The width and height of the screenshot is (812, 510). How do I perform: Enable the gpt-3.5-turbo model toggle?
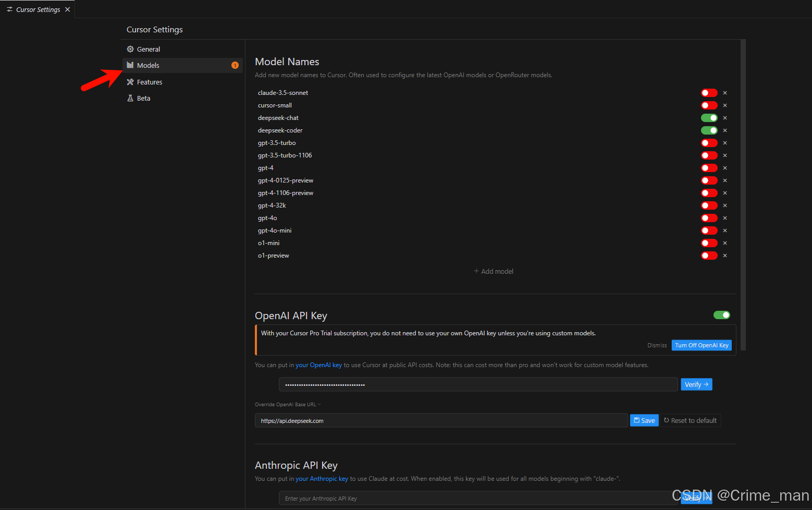[709, 143]
